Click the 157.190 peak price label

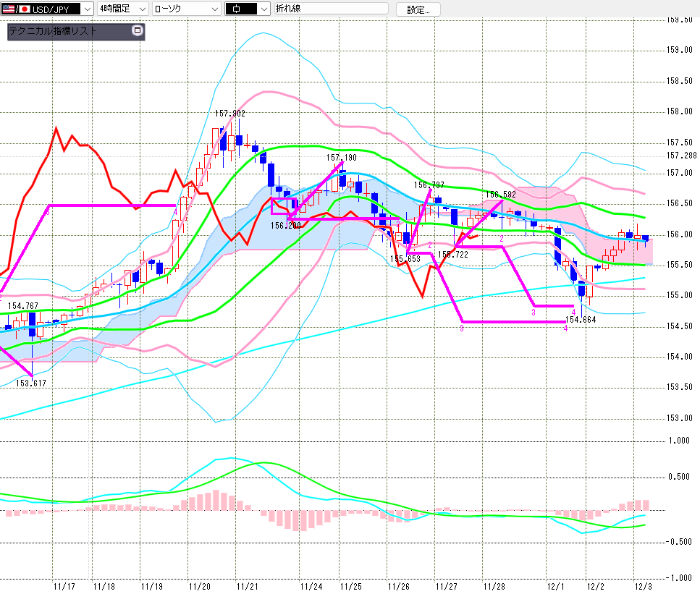point(341,157)
